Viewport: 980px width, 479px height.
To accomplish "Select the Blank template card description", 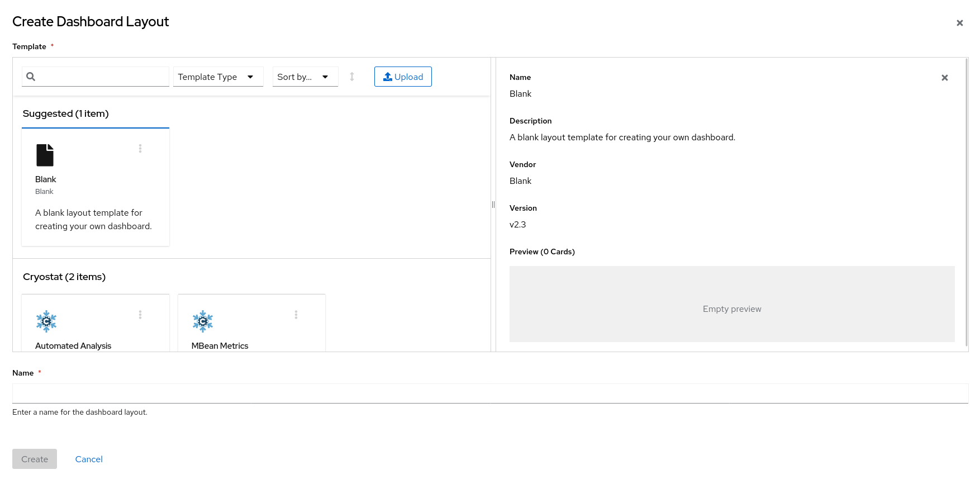I will 93,220.
